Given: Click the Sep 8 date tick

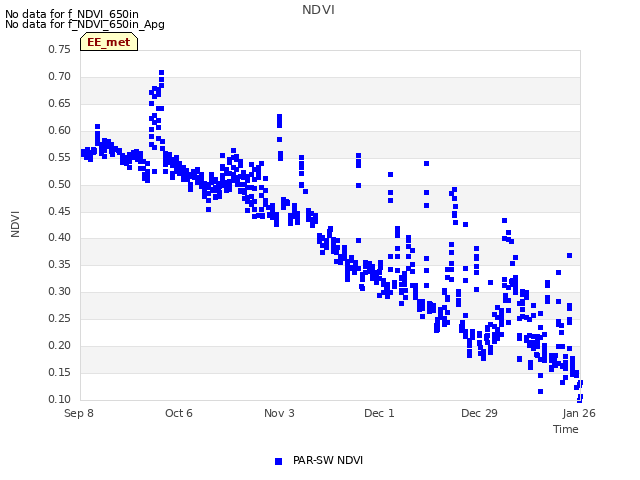Looking at the screenshot, I should click(x=79, y=413).
